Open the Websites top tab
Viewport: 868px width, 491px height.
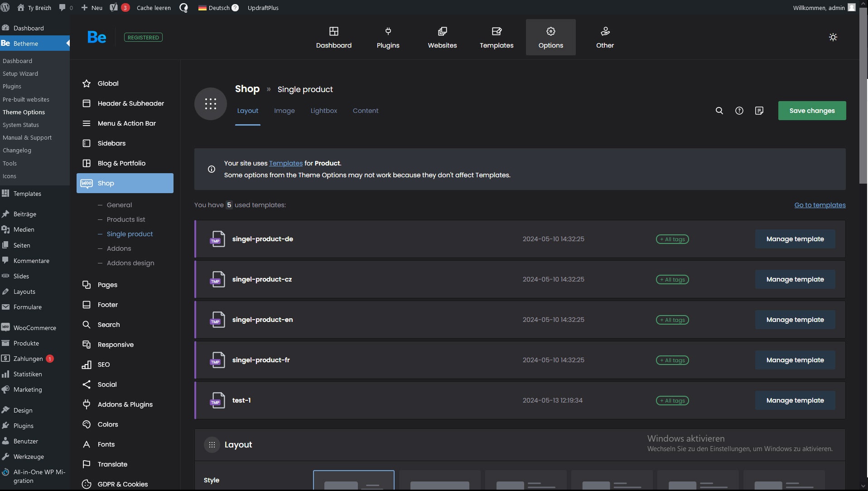click(442, 37)
